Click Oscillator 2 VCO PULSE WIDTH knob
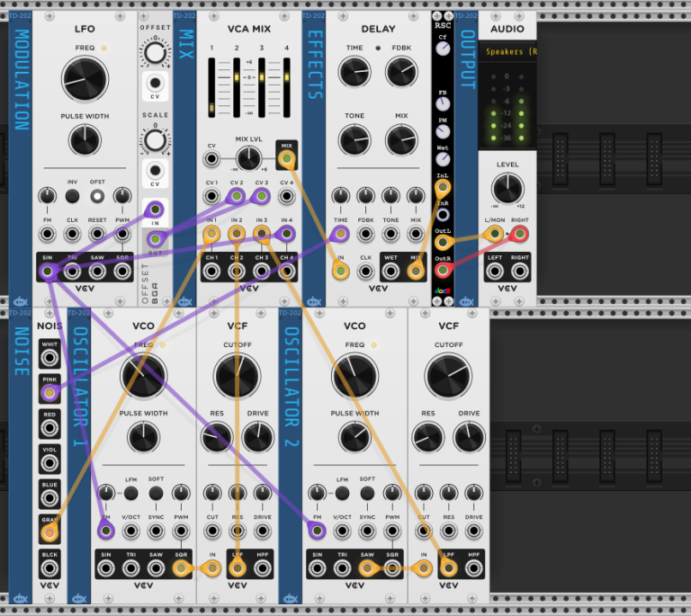The width and height of the screenshot is (691, 616). pos(354,437)
